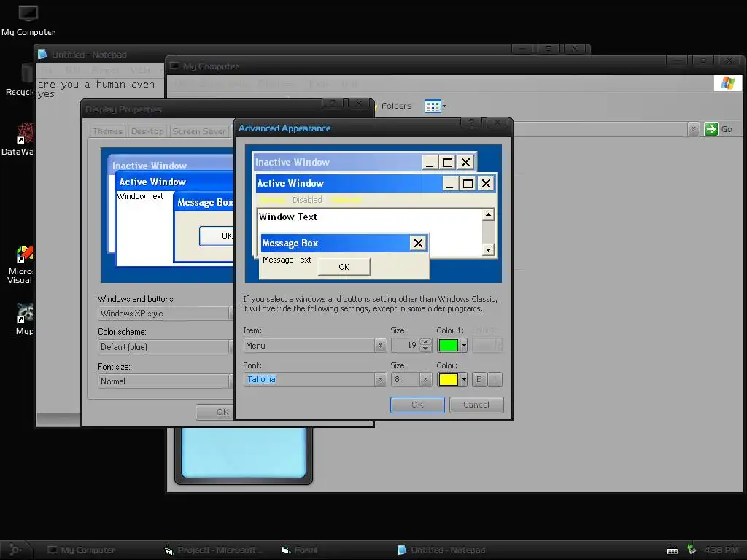Click the Views icon in My Computer toolbar

[433, 106]
